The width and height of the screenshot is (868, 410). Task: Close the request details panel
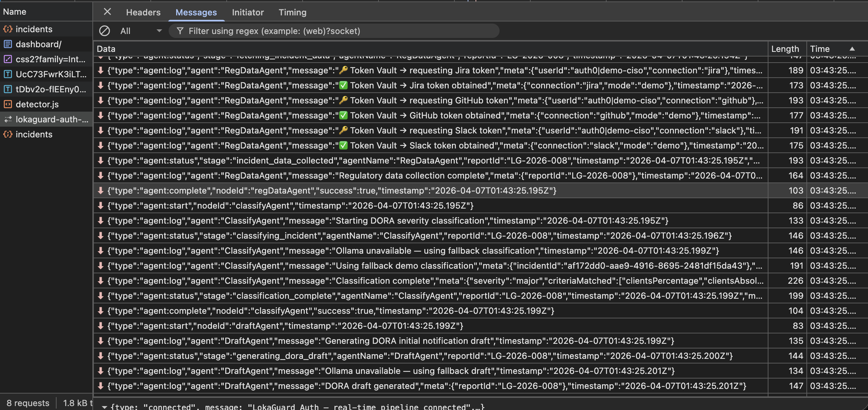pos(107,12)
